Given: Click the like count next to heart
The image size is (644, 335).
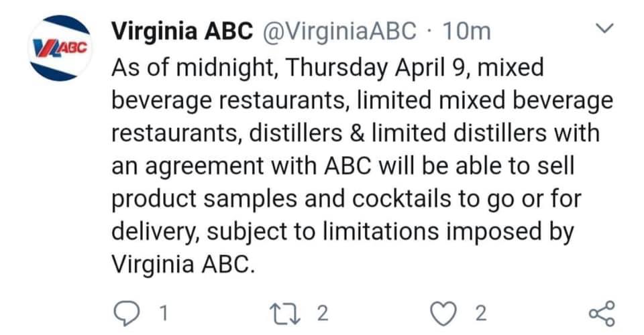Looking at the screenshot, I should pos(480,314).
